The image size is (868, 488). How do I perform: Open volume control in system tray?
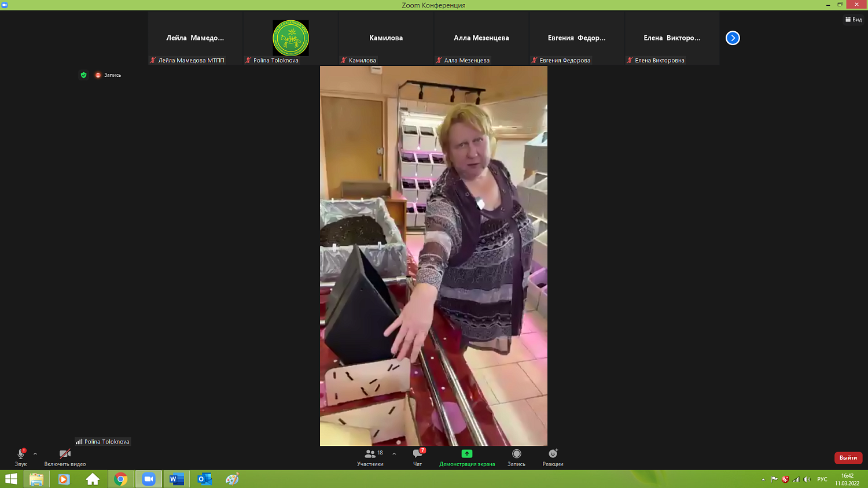click(x=807, y=479)
